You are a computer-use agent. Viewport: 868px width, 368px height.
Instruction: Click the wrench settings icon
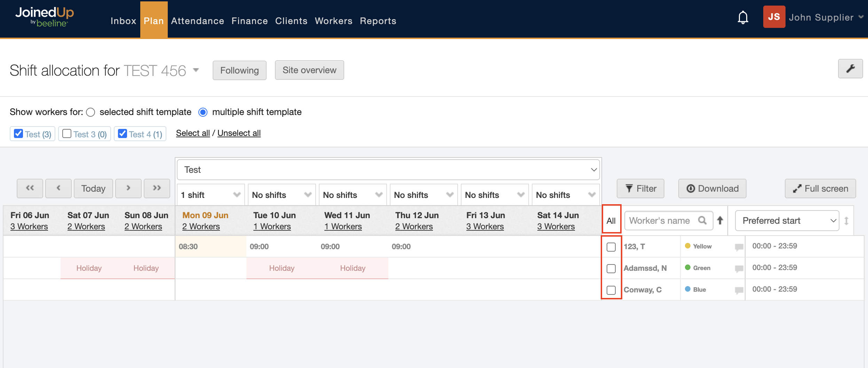[850, 69]
